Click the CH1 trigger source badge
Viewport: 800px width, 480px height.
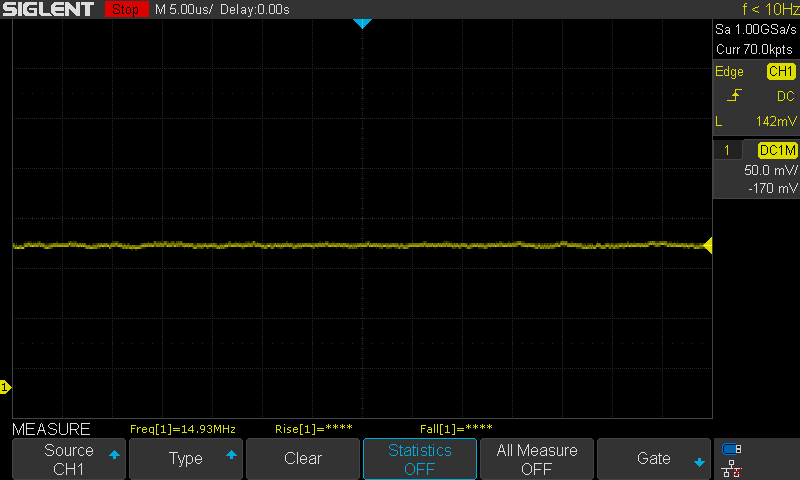coord(781,71)
